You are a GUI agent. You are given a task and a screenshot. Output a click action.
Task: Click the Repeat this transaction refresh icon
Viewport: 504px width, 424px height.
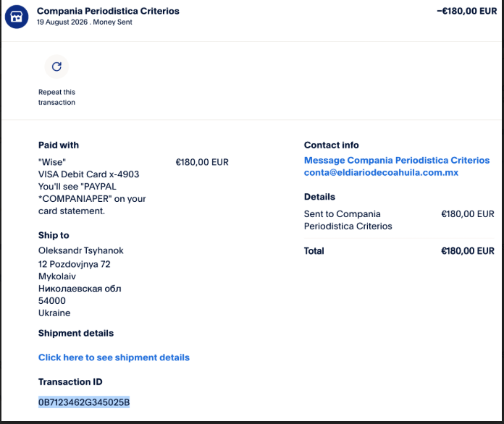(56, 67)
